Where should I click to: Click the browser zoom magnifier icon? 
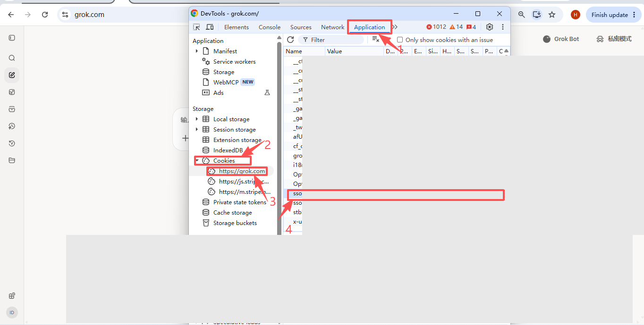click(x=522, y=15)
